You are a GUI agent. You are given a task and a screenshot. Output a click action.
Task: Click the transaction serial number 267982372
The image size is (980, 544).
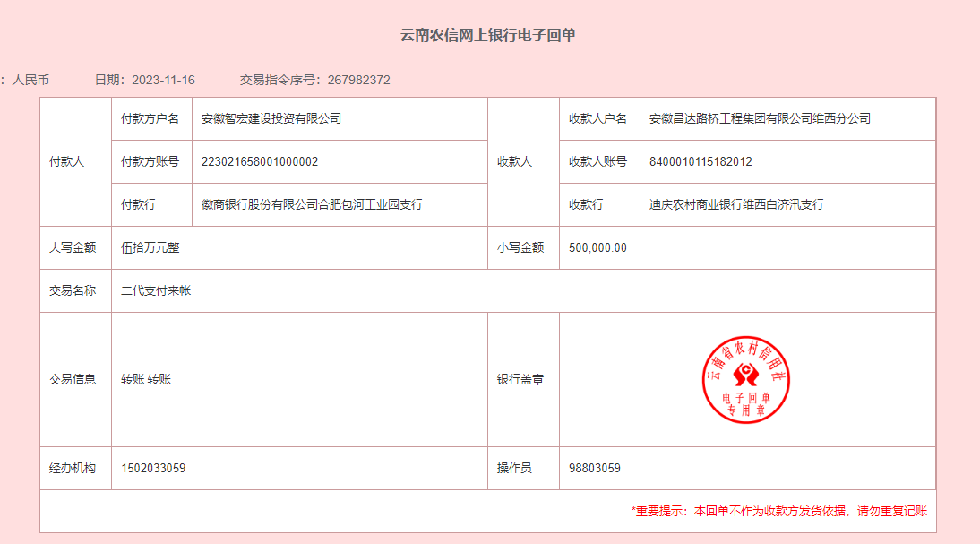(x=358, y=80)
